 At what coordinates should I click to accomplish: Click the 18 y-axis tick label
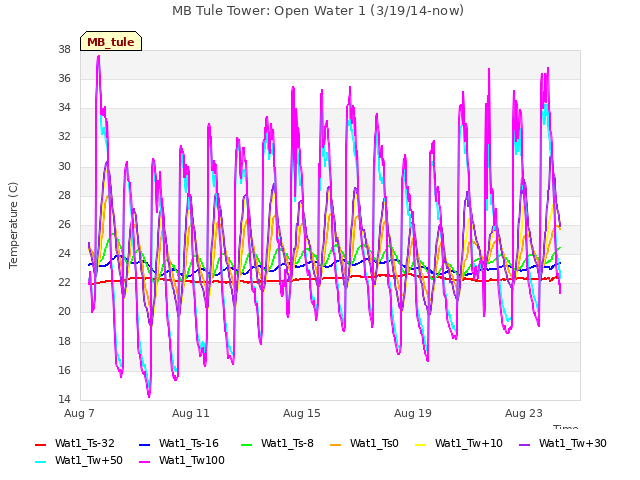click(x=64, y=342)
